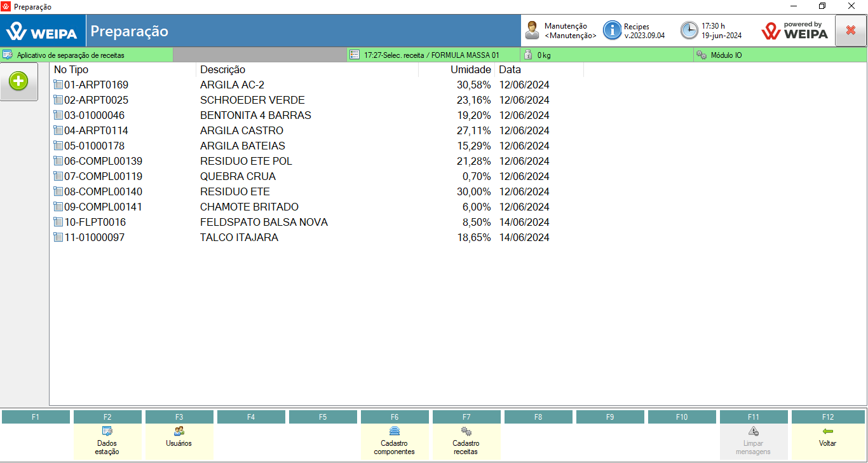Click the green plus add button
Viewport: 868px width, 463px height.
pyautogui.click(x=18, y=81)
